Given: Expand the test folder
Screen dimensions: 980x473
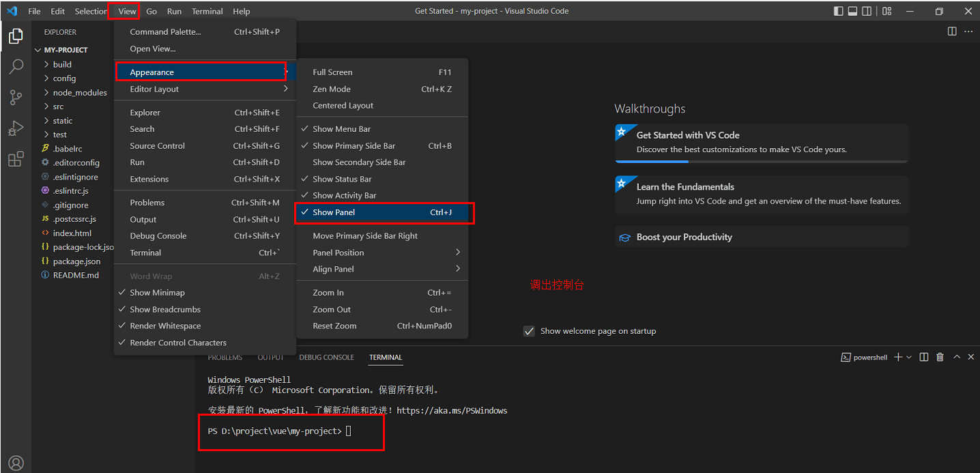Looking at the screenshot, I should 59,135.
